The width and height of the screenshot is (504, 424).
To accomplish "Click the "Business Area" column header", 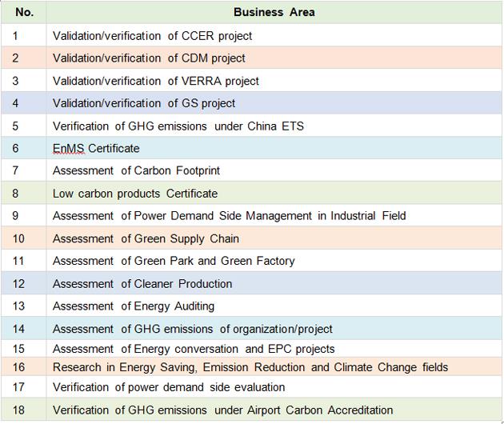I will coord(274,12).
